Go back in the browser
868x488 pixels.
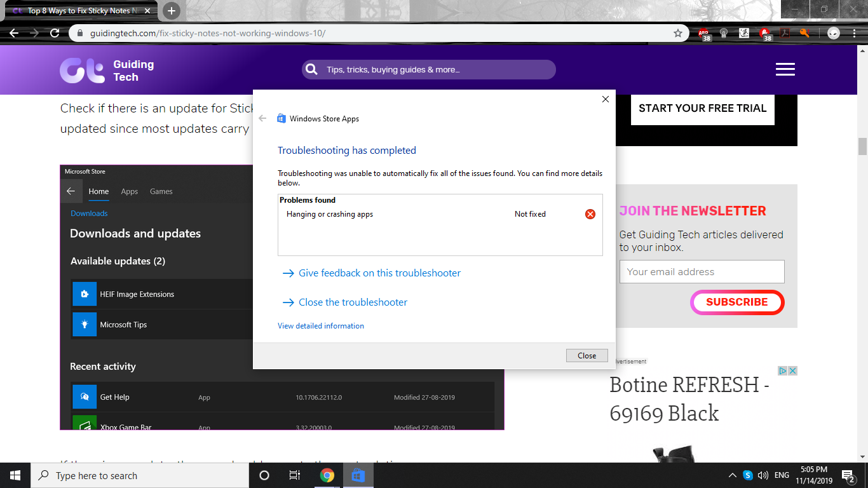(14, 33)
